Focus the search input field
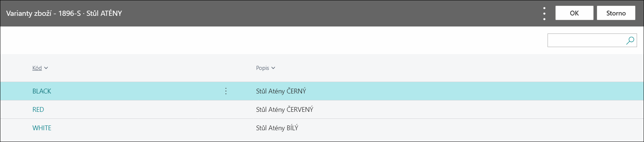Image resolution: width=644 pixels, height=142 pixels. point(587,40)
